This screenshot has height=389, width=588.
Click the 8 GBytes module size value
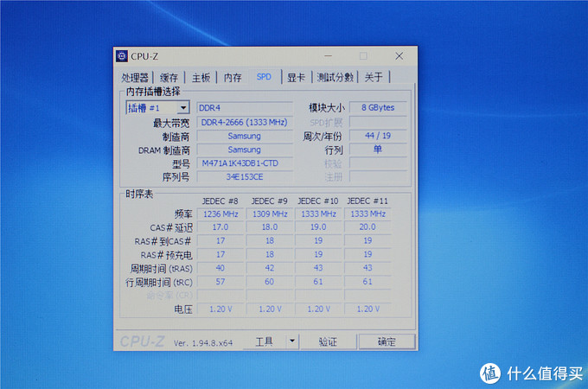click(x=378, y=107)
